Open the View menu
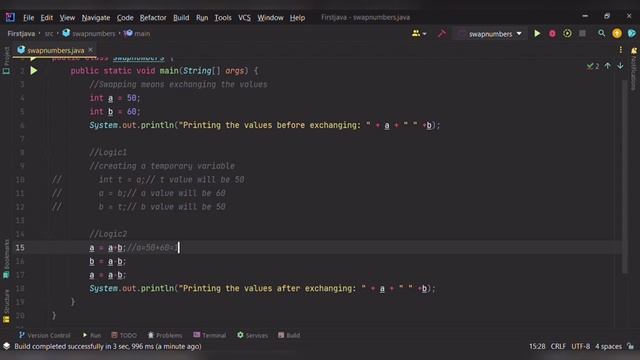 [x=67, y=18]
